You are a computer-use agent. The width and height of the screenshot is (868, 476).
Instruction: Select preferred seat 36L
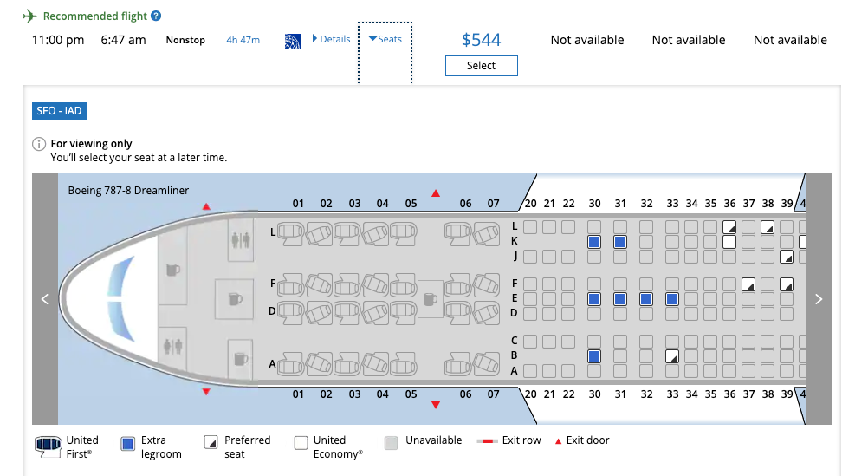coord(729,227)
